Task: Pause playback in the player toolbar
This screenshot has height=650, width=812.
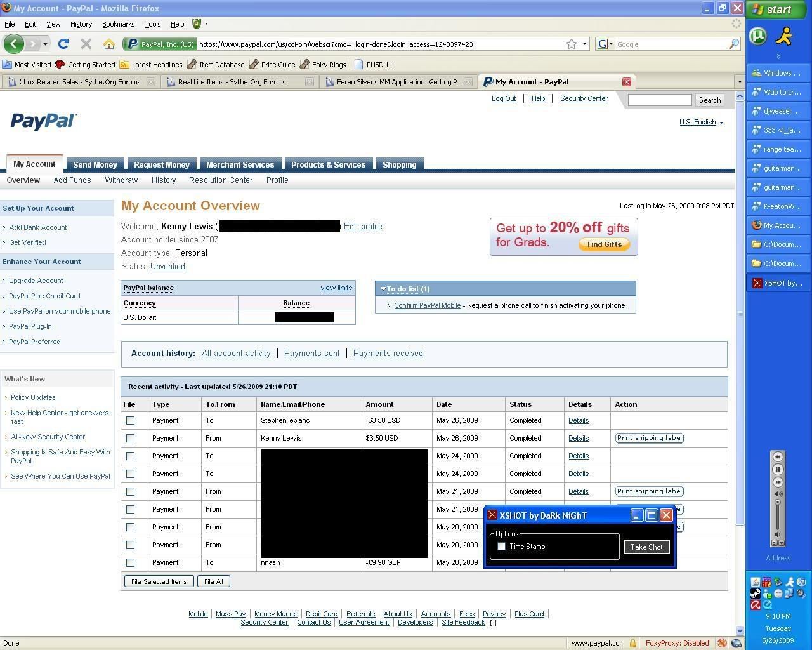Action: pyautogui.click(x=778, y=470)
